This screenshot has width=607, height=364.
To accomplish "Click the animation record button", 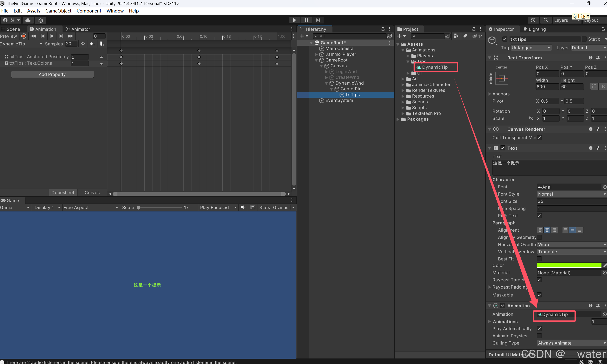I will [24, 36].
